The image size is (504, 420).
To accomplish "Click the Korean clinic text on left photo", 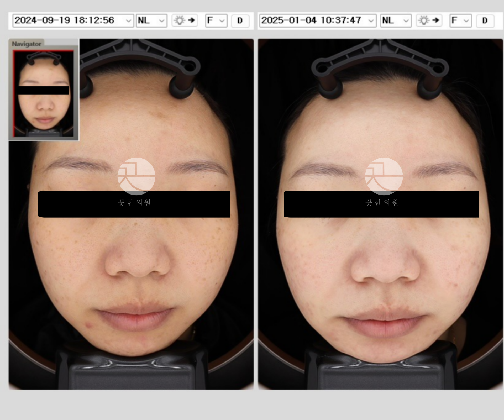I will (134, 203).
